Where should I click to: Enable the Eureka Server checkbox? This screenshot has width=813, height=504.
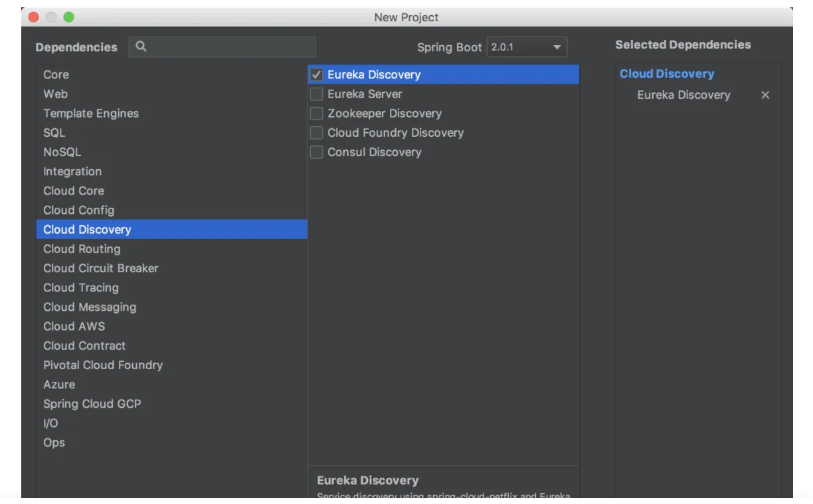point(317,94)
